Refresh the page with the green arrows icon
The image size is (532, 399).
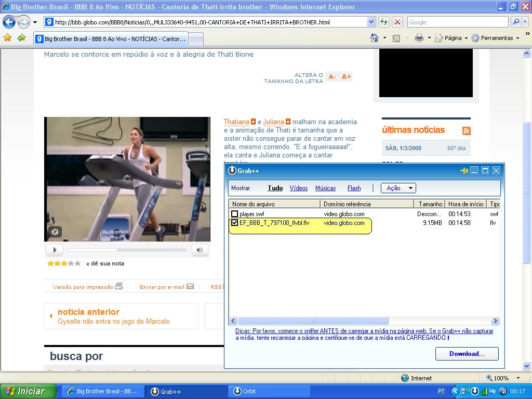tap(384, 22)
